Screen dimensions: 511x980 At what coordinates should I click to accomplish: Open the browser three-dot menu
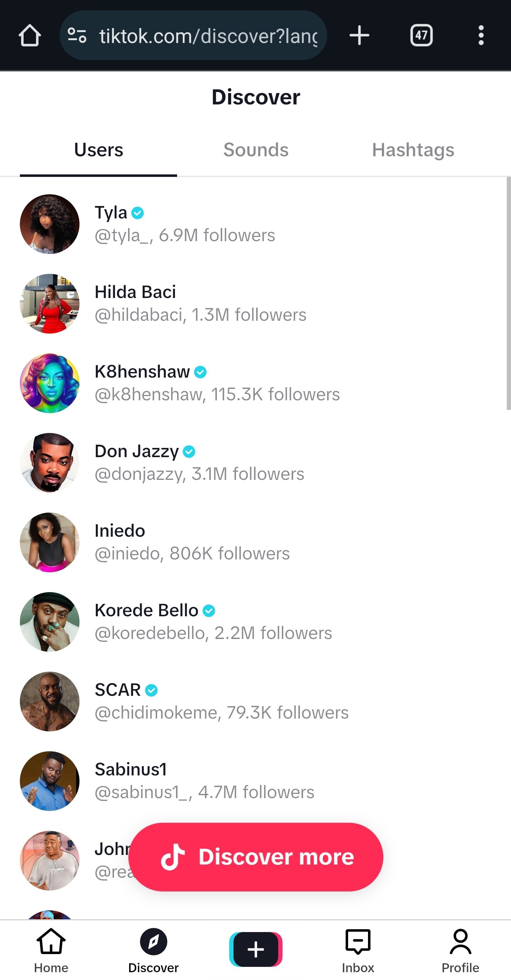(x=481, y=36)
